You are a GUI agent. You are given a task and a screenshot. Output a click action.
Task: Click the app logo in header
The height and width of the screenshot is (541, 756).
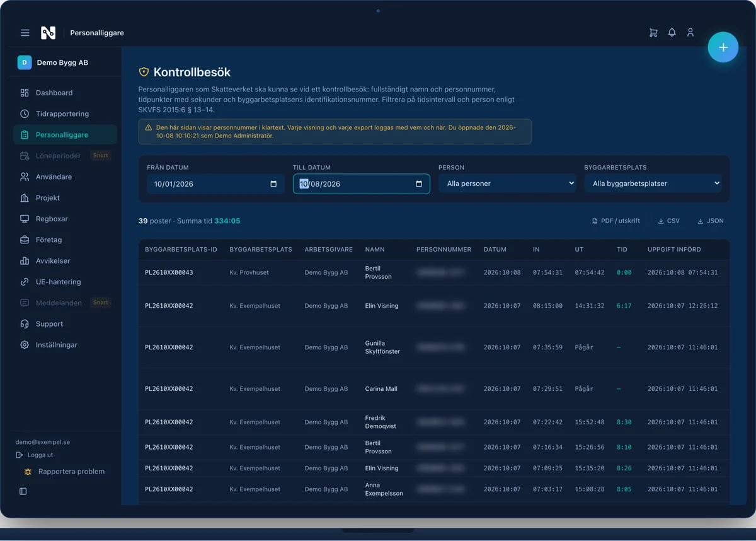pos(49,33)
